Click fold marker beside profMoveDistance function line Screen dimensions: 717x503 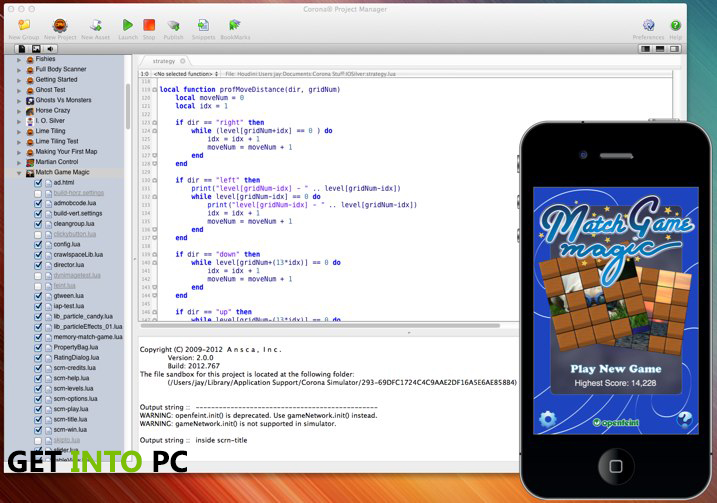155,90
